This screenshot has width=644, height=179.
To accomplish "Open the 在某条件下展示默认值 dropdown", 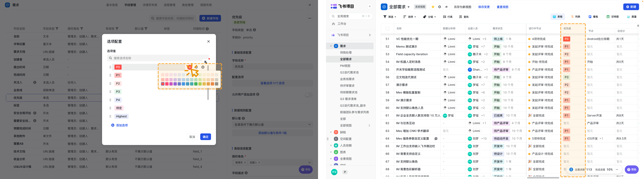I will (x=272, y=124).
